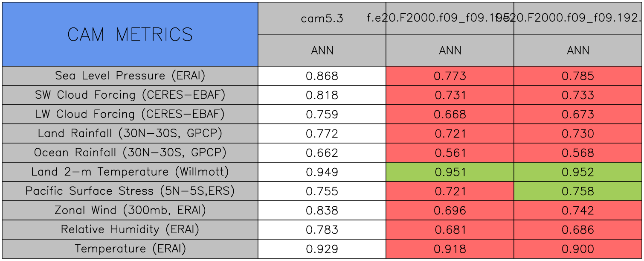644x261 pixels.
Task: Select the green cell with value 0.758
Action: 578,191
